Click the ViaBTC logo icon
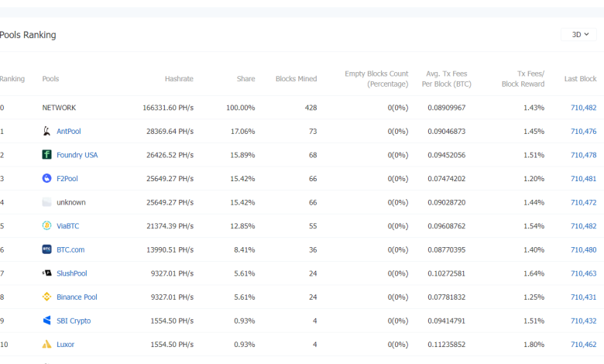The width and height of the screenshot is (604, 364). pos(47,226)
